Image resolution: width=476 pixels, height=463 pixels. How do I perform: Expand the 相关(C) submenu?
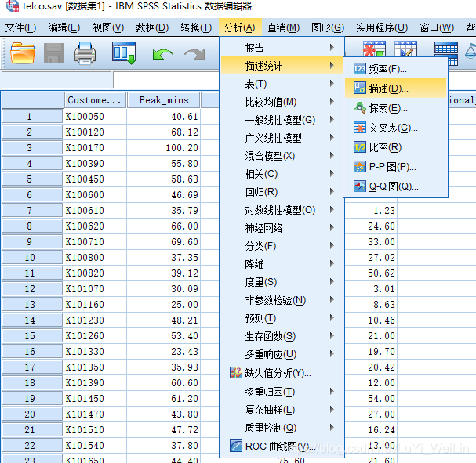[282, 174]
